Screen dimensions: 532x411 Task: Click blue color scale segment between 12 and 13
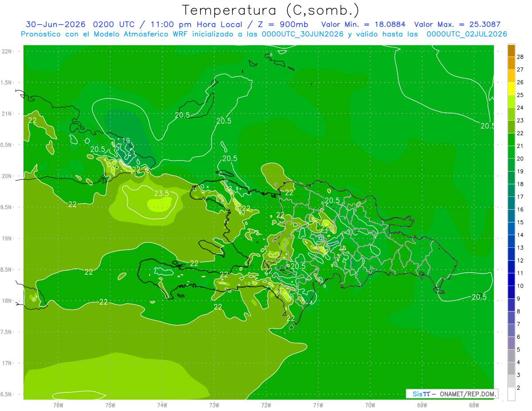coord(511,254)
